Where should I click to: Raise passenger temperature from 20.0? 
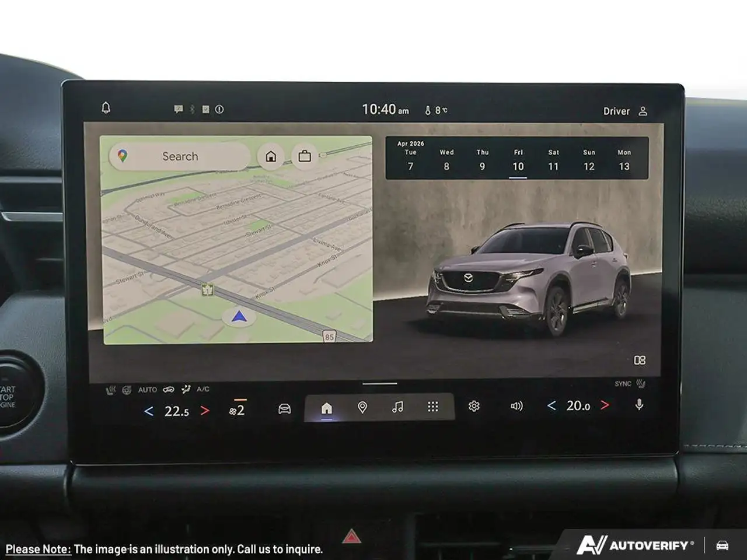click(x=605, y=405)
